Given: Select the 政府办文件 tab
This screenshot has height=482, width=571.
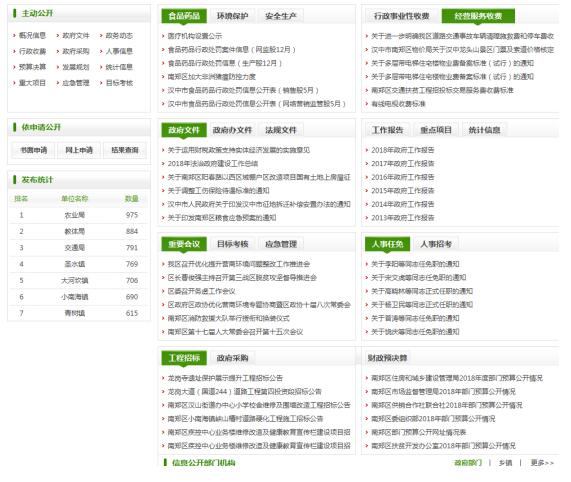Looking at the screenshot, I should pyautogui.click(x=232, y=130).
